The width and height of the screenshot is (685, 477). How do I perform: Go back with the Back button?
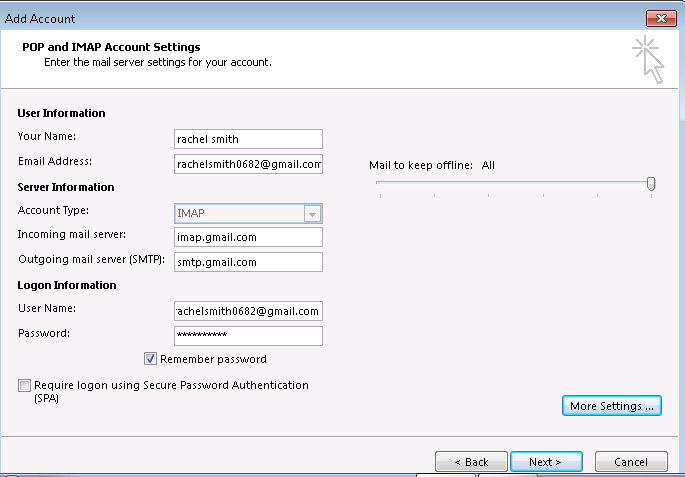(471, 462)
